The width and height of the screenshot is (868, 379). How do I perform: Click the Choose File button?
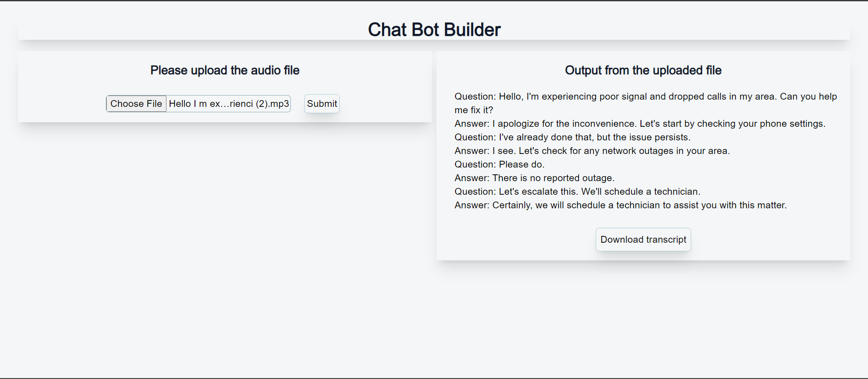click(x=136, y=104)
